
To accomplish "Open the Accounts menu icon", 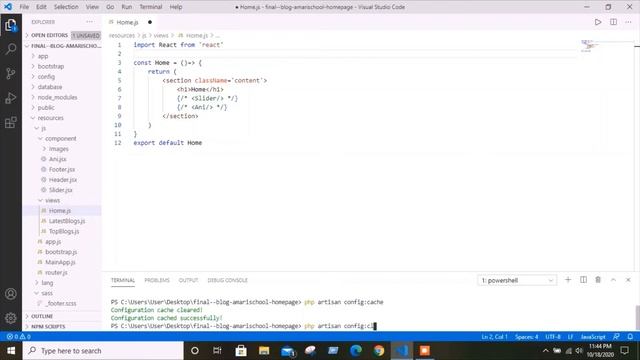I will click(x=11, y=294).
